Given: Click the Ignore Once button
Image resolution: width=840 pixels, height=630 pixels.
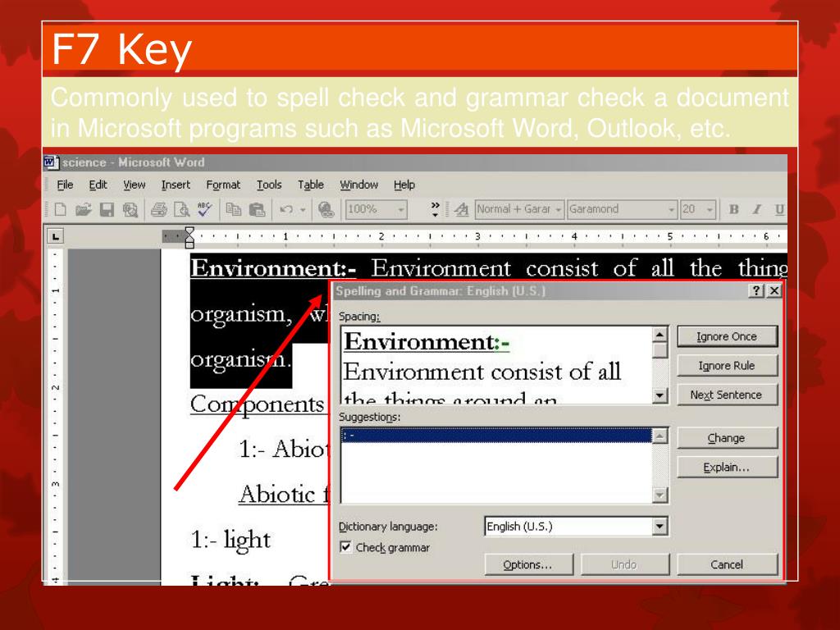Looking at the screenshot, I should [727, 336].
